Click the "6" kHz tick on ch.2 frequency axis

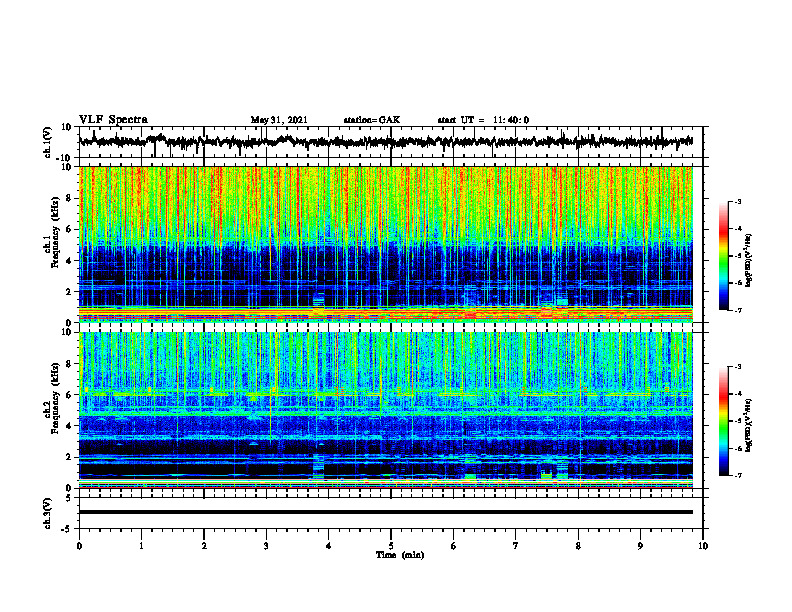pyautogui.click(x=70, y=395)
